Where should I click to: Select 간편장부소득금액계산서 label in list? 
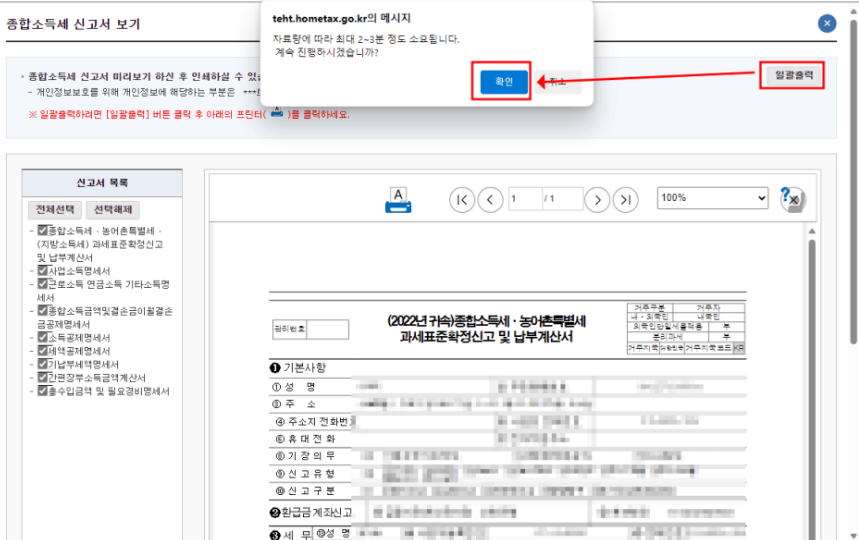pos(97,378)
